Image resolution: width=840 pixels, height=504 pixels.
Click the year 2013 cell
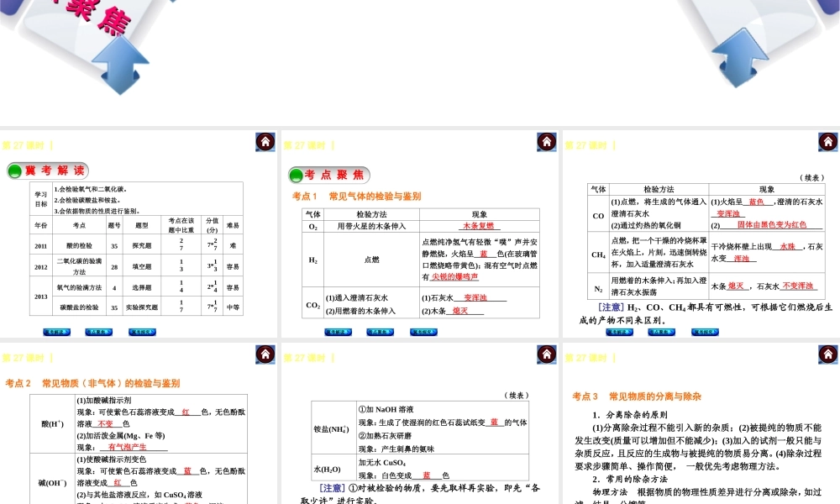pyautogui.click(x=40, y=297)
